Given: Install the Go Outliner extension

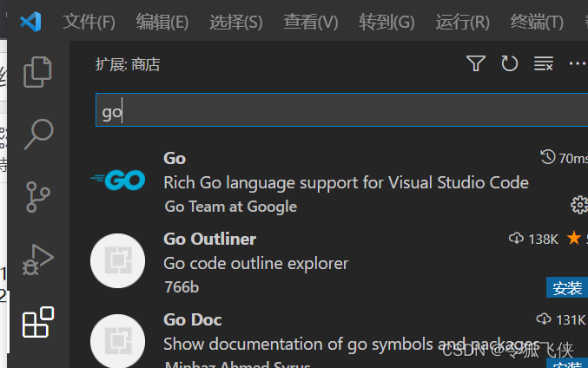Looking at the screenshot, I should point(567,288).
